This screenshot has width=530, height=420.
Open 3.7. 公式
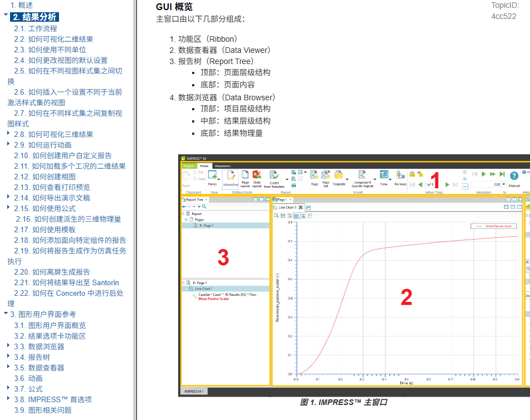[x=28, y=389]
